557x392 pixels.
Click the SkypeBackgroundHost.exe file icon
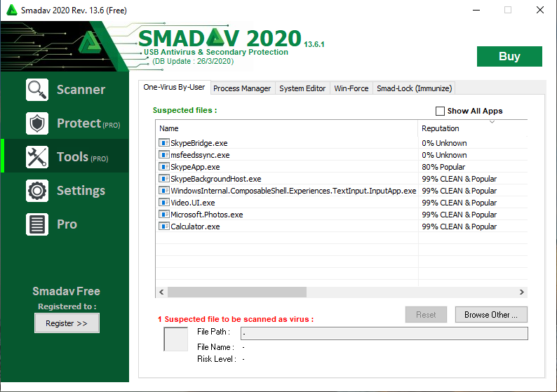pyautogui.click(x=163, y=179)
